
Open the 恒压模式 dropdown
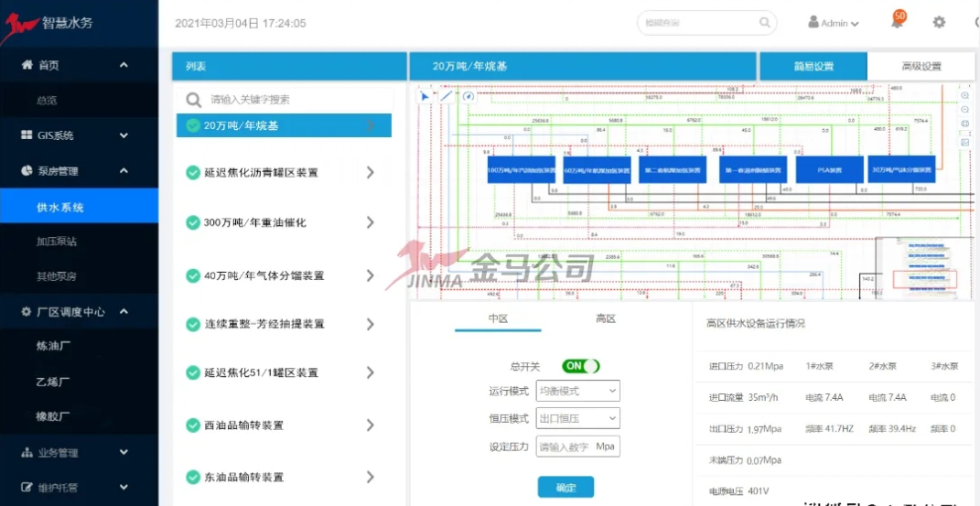[x=577, y=418]
